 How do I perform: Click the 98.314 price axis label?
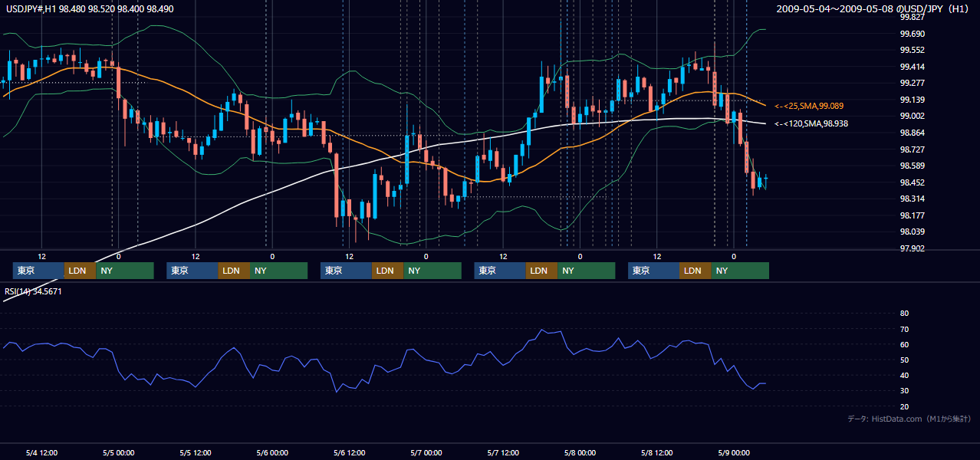click(912, 199)
